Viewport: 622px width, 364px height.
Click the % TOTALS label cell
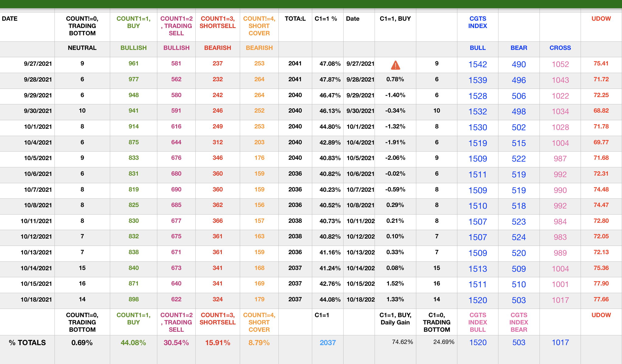point(27,343)
